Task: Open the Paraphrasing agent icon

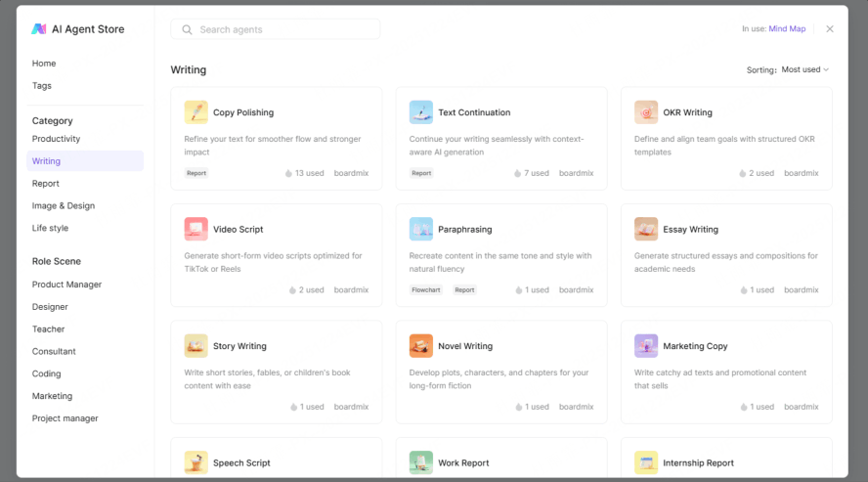Action: pyautogui.click(x=420, y=229)
